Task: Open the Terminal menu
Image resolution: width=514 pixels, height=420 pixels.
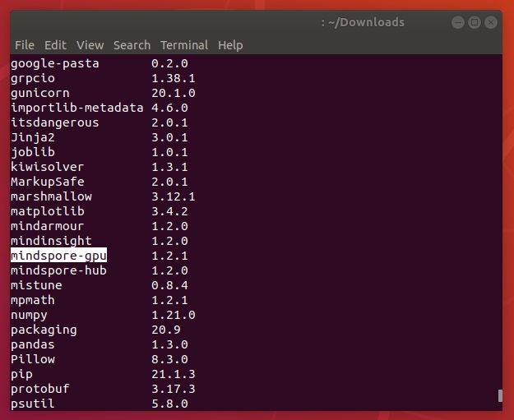Action: click(x=184, y=45)
